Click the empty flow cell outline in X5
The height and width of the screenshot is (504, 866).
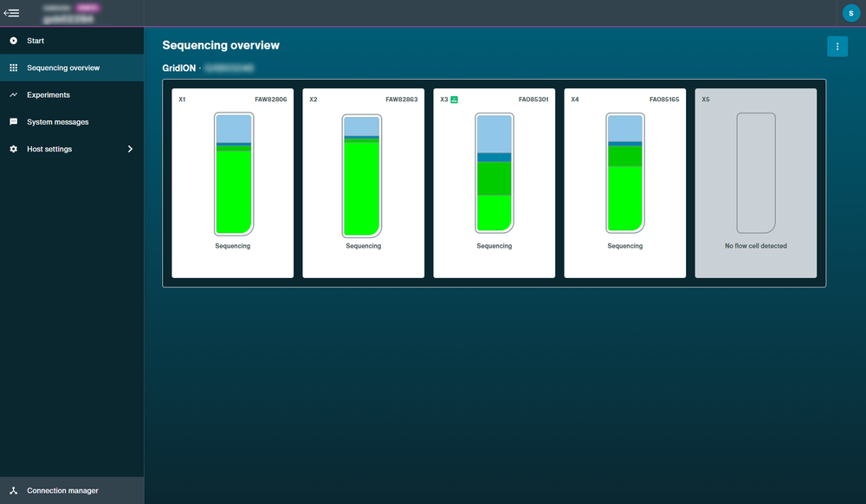[756, 173]
